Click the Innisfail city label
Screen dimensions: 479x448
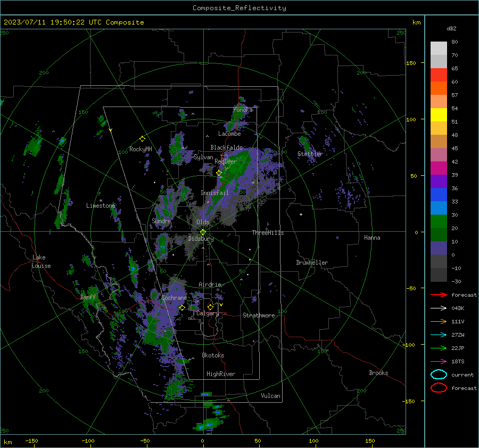point(214,193)
